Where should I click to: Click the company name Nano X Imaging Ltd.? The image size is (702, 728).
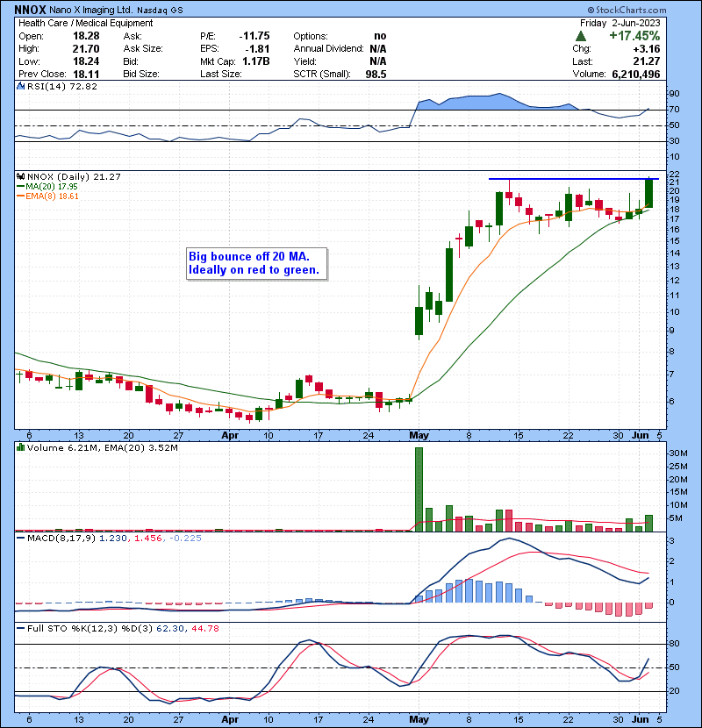[x=91, y=10]
